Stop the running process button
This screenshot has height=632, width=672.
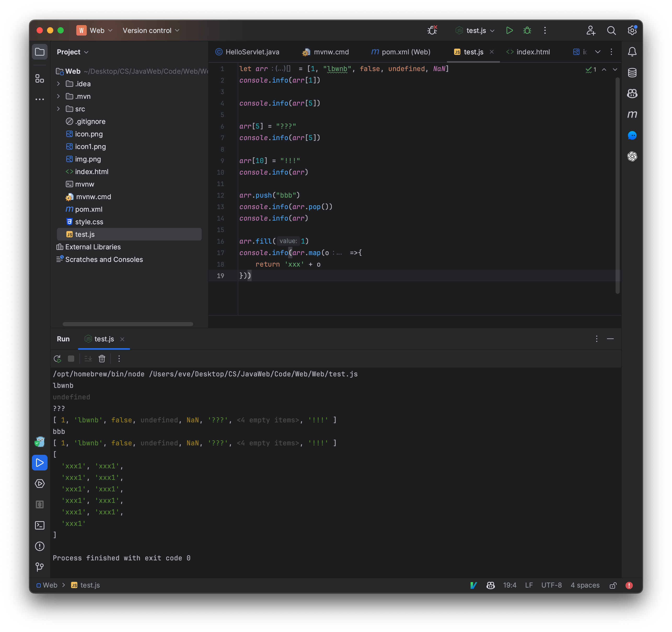[71, 359]
